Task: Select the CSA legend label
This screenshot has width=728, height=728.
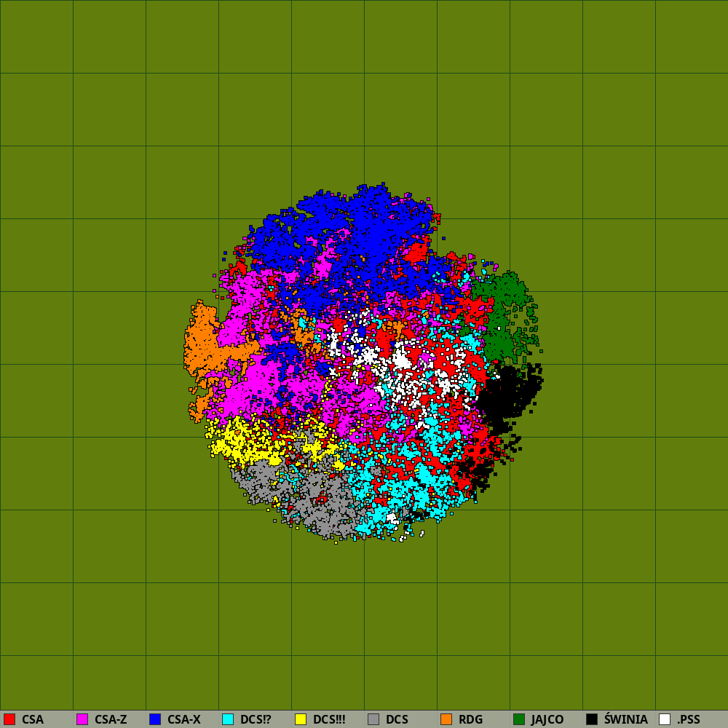Action: pos(33,720)
